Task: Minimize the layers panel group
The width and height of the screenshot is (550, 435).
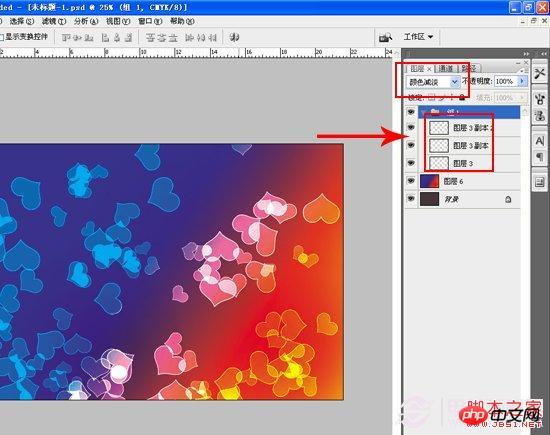Action: 518,62
